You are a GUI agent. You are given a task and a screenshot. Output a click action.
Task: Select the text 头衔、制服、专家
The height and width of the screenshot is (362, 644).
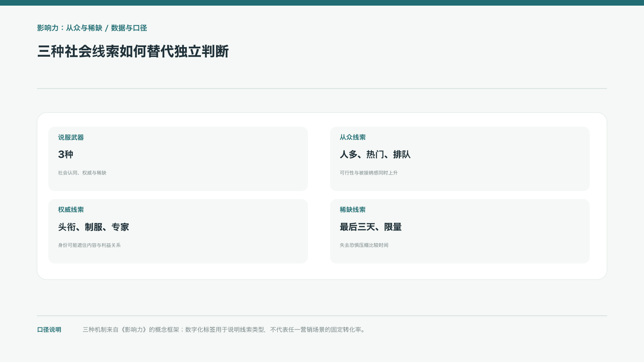pos(93,227)
